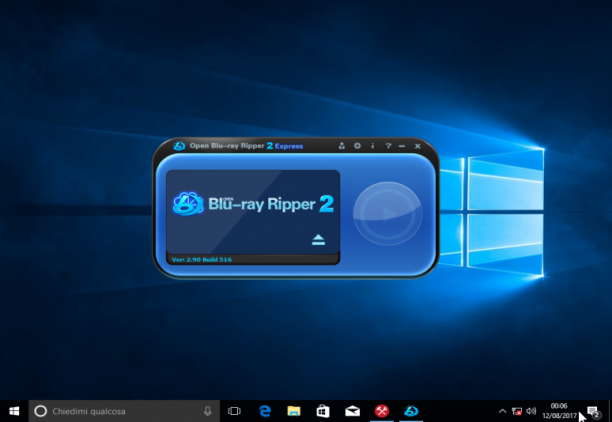
Task: Open Task View from the taskbar
Action: coord(234,411)
